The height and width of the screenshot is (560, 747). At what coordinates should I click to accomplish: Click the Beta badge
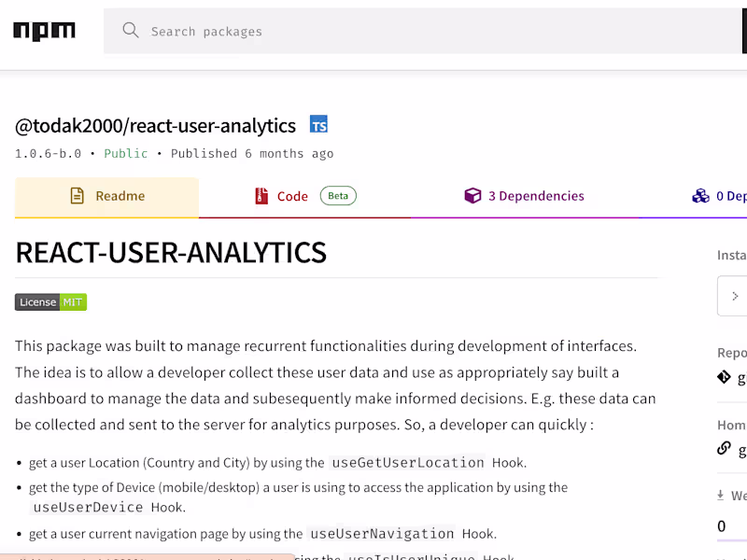[338, 196]
